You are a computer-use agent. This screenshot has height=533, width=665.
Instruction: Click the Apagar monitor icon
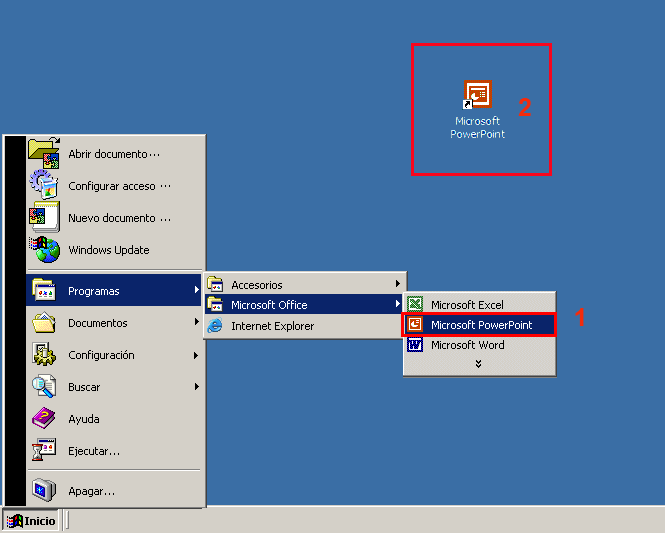(44, 490)
